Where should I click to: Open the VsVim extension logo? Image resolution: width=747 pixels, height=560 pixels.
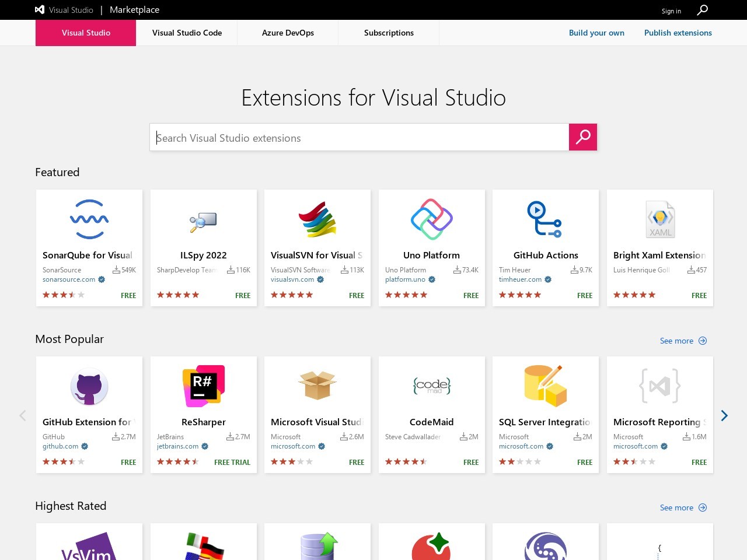89,547
